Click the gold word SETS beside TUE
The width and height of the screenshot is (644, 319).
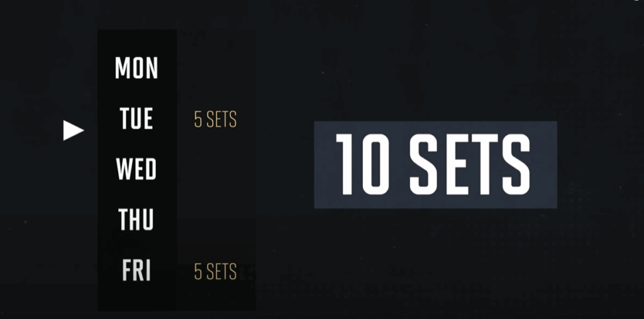[222, 119]
